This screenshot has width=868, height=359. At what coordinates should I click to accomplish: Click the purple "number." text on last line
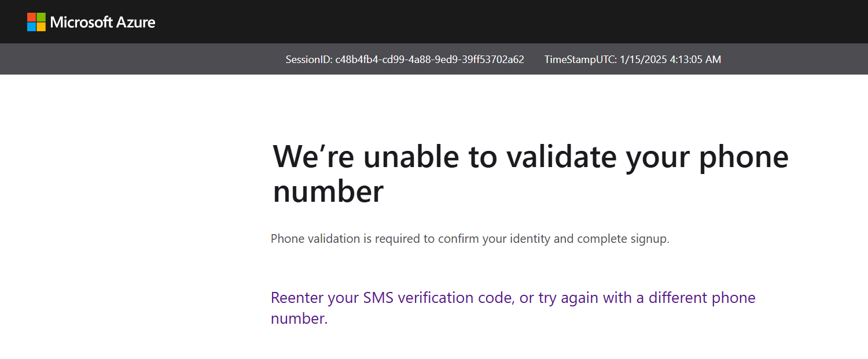click(x=299, y=319)
